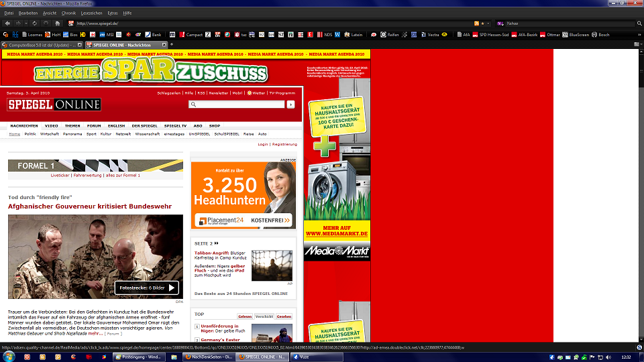This screenshot has width=644, height=362.
Task: Open the MSI bookmark
Action: tap(107, 35)
